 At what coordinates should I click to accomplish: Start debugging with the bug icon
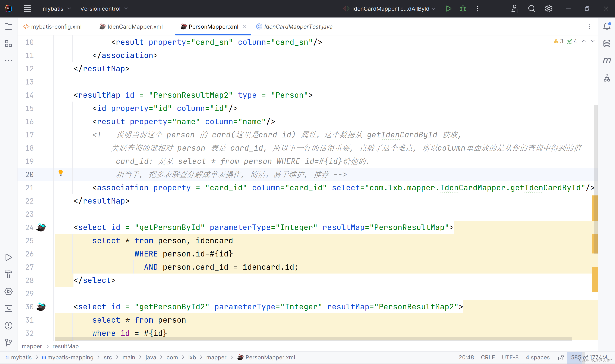(463, 9)
